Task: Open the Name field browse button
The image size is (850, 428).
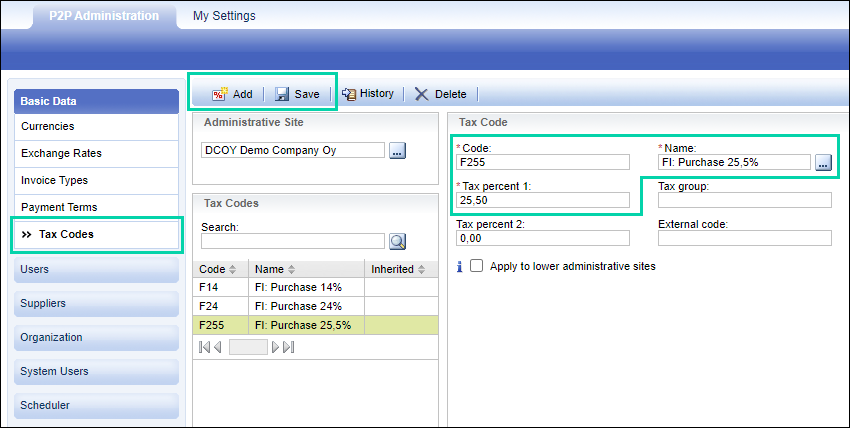Action: (823, 162)
